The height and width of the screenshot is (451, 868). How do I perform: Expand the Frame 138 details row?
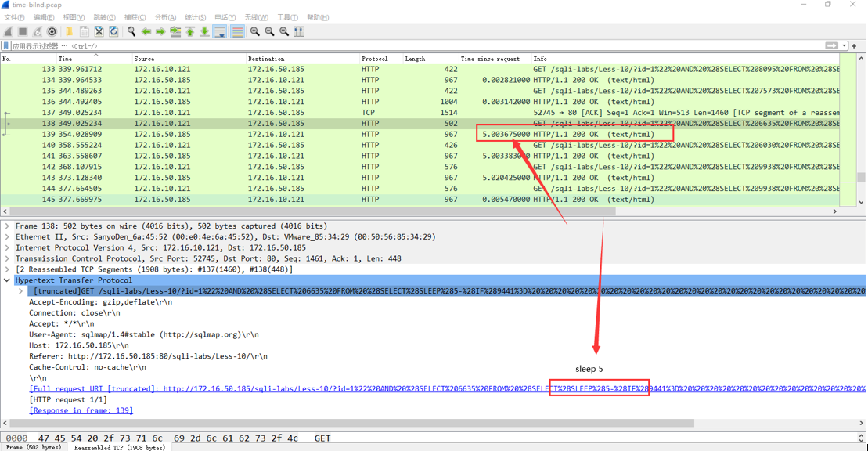pos(7,226)
